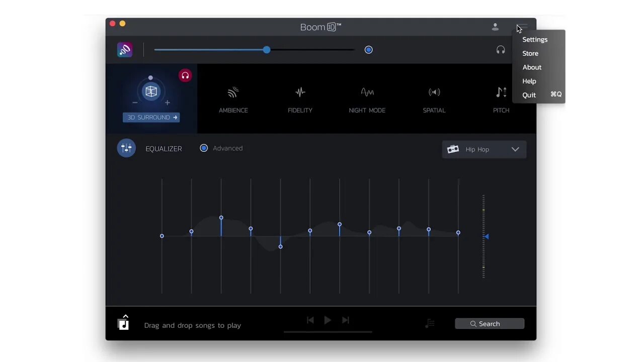The height and width of the screenshot is (362, 644).
Task: Decrease 3D surround intensity with minus
Action: (x=135, y=103)
